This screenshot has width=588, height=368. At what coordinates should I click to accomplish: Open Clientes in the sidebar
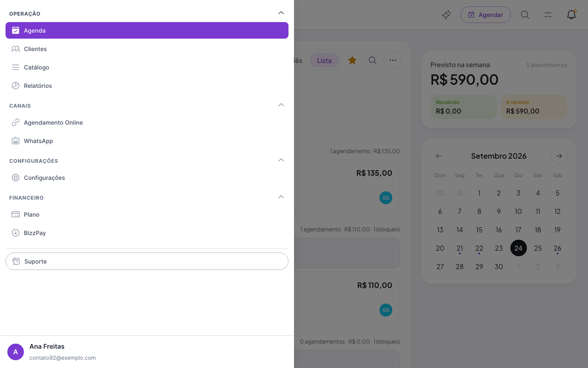pos(147,49)
